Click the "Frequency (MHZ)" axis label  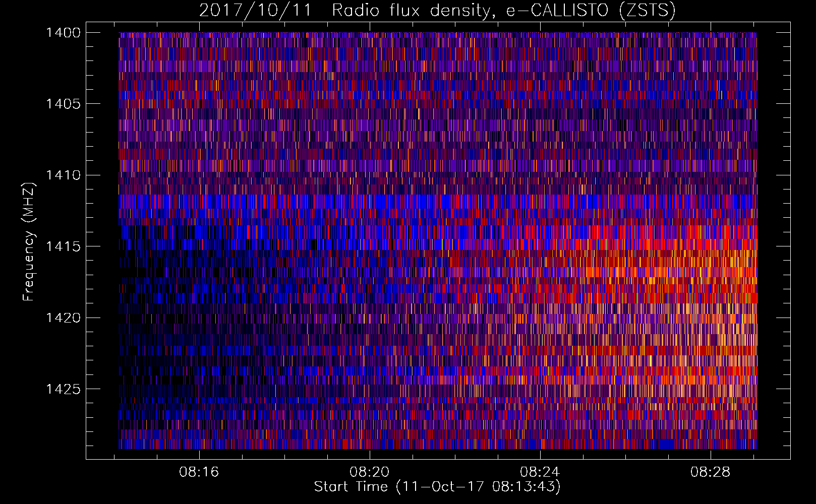coord(29,242)
